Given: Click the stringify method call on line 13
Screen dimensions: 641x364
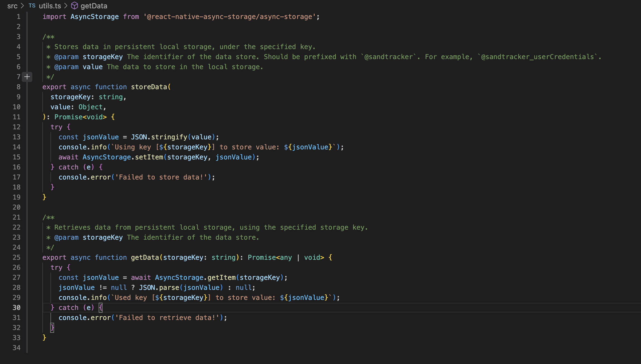Looking at the screenshot, I should point(169,137).
